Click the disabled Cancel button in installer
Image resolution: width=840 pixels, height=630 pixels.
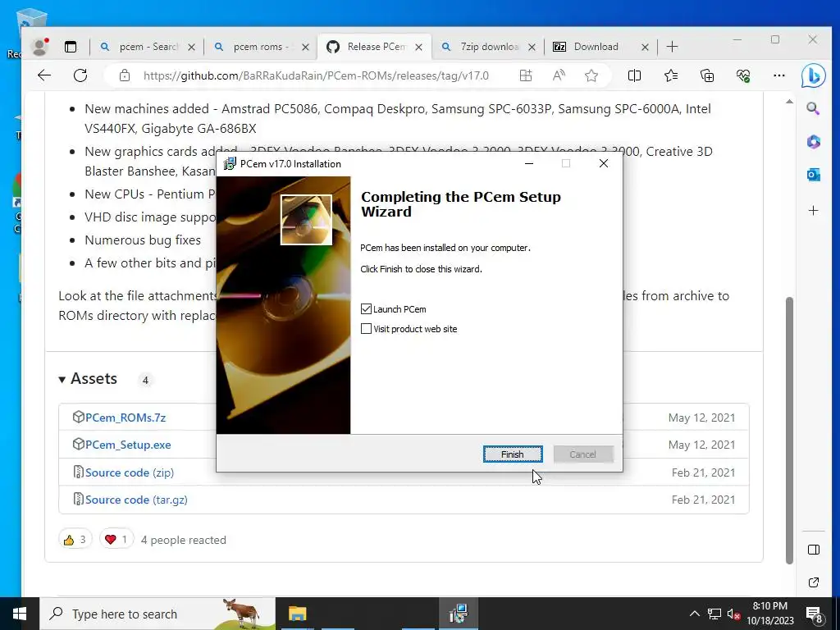coord(583,454)
